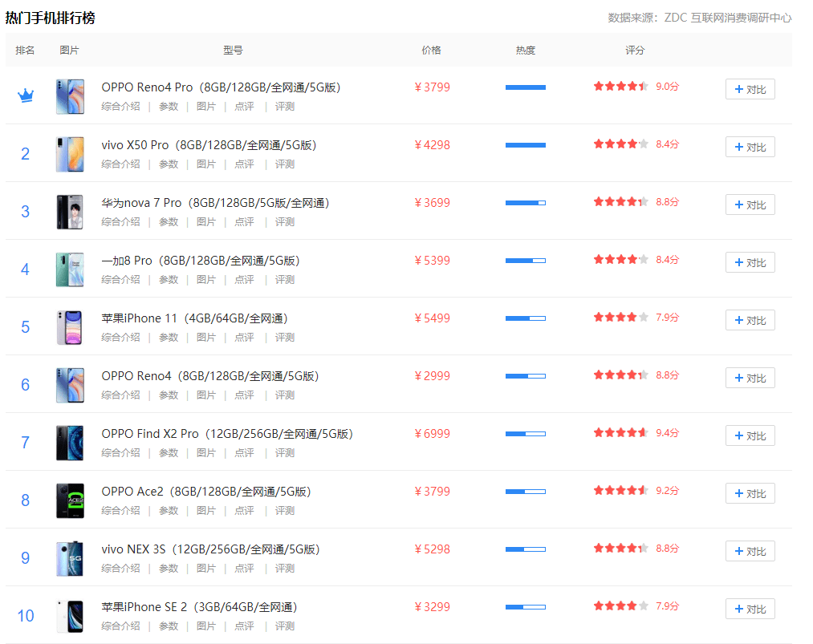The width and height of the screenshot is (813, 644).
Task: Add 苹果iPhone SE 2 to 对比
Action: click(x=750, y=610)
